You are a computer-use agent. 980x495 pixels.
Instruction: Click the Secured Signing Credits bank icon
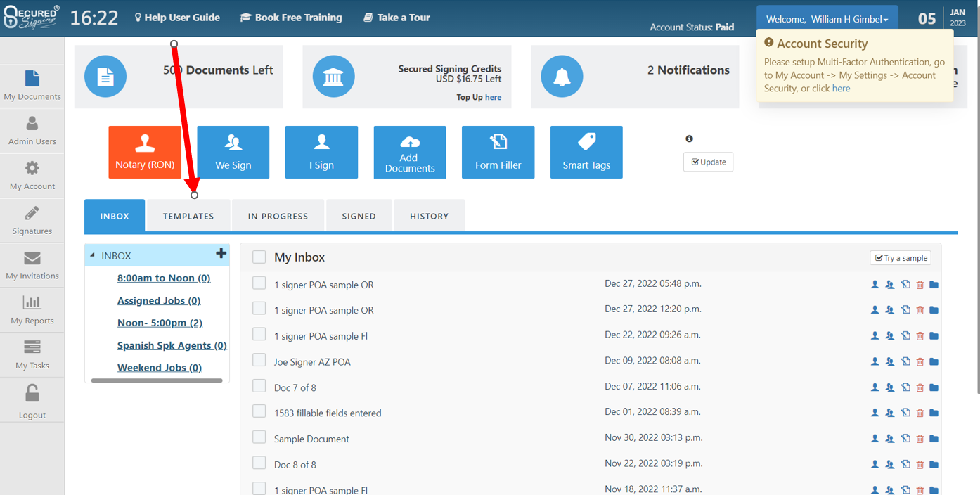pyautogui.click(x=334, y=77)
